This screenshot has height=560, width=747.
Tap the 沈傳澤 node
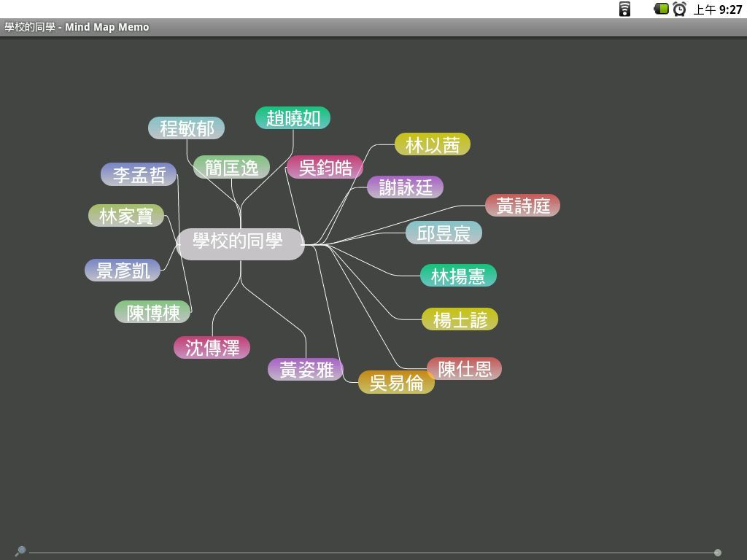tap(212, 348)
